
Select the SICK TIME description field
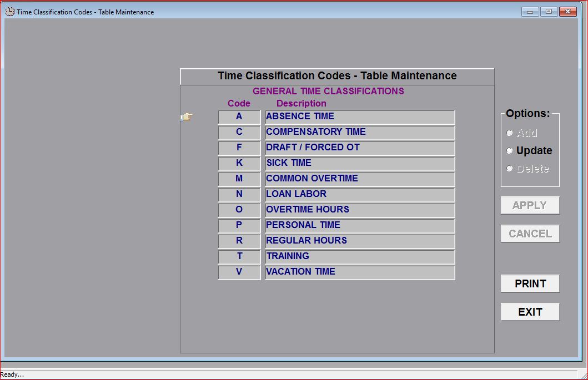click(x=359, y=163)
